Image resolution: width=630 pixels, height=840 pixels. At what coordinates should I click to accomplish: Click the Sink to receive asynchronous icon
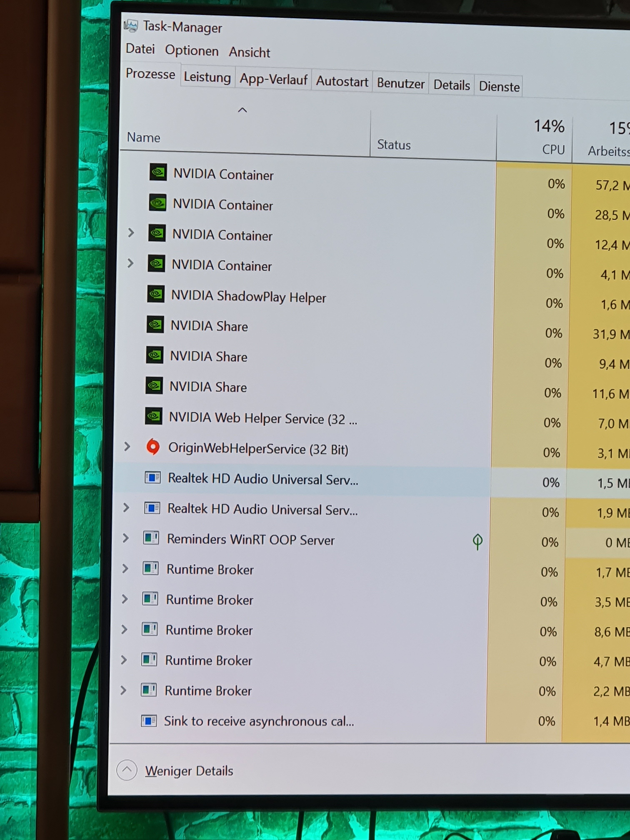149,720
